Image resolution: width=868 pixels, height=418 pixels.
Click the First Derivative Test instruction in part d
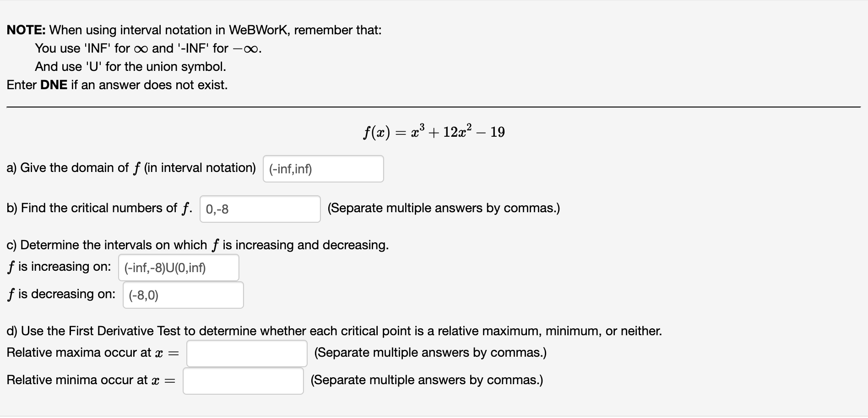334,331
